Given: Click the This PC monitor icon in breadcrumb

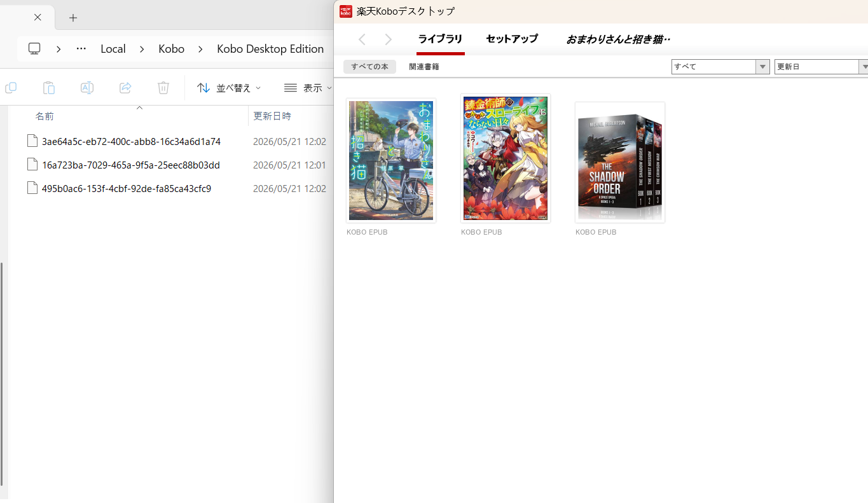Looking at the screenshot, I should [34, 48].
